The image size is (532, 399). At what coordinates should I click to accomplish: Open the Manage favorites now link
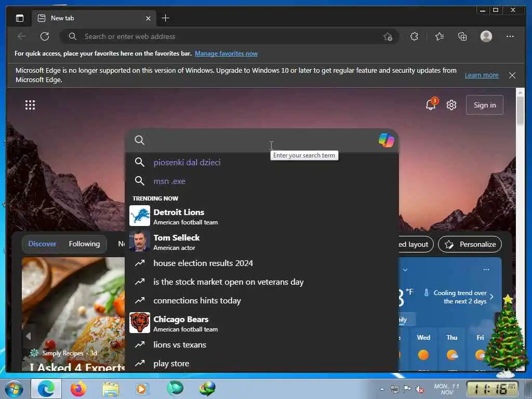coord(227,54)
